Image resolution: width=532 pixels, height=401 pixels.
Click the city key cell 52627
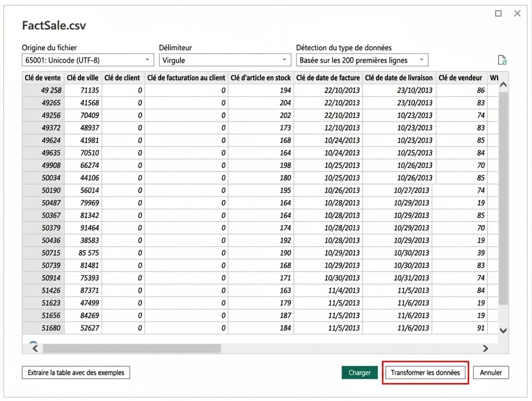tap(83, 328)
